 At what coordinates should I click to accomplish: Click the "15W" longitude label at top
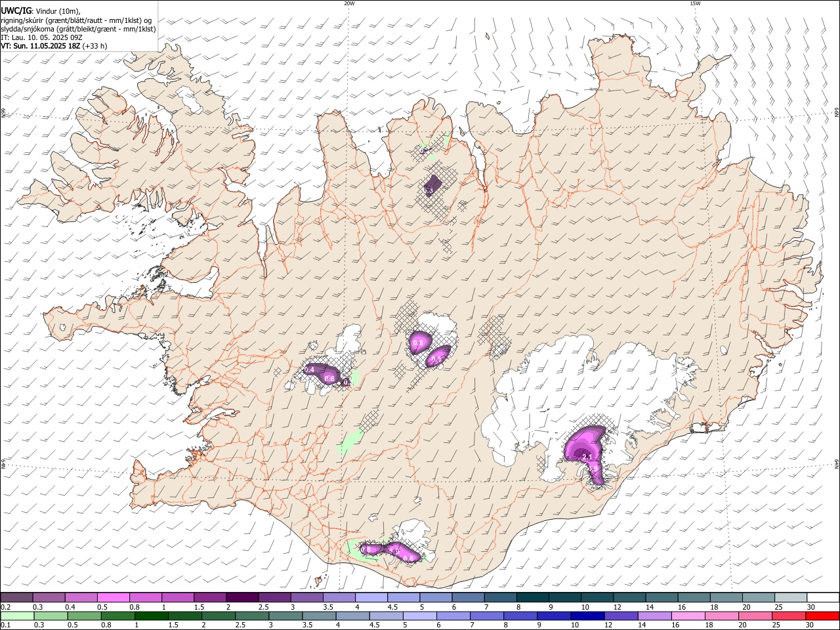point(694,3)
